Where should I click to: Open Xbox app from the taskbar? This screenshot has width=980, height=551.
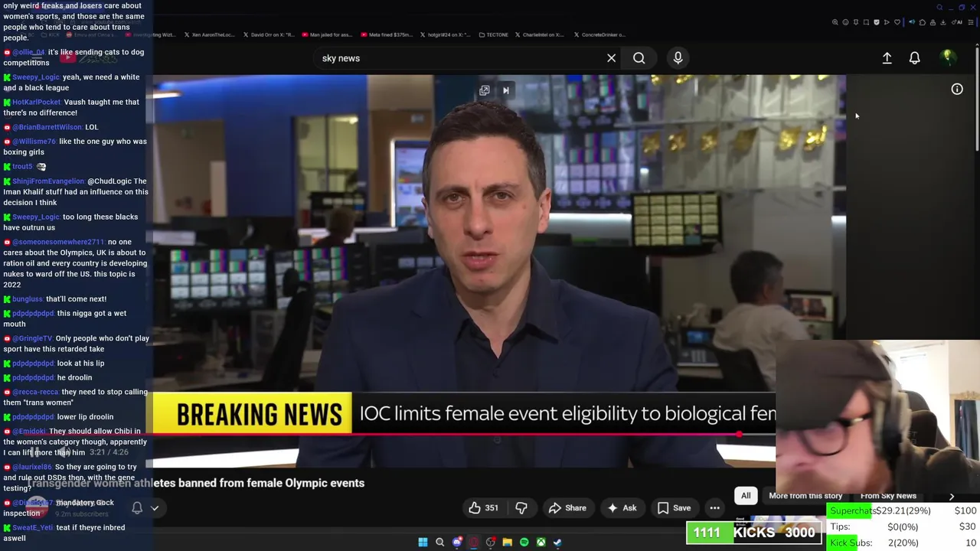541,542
